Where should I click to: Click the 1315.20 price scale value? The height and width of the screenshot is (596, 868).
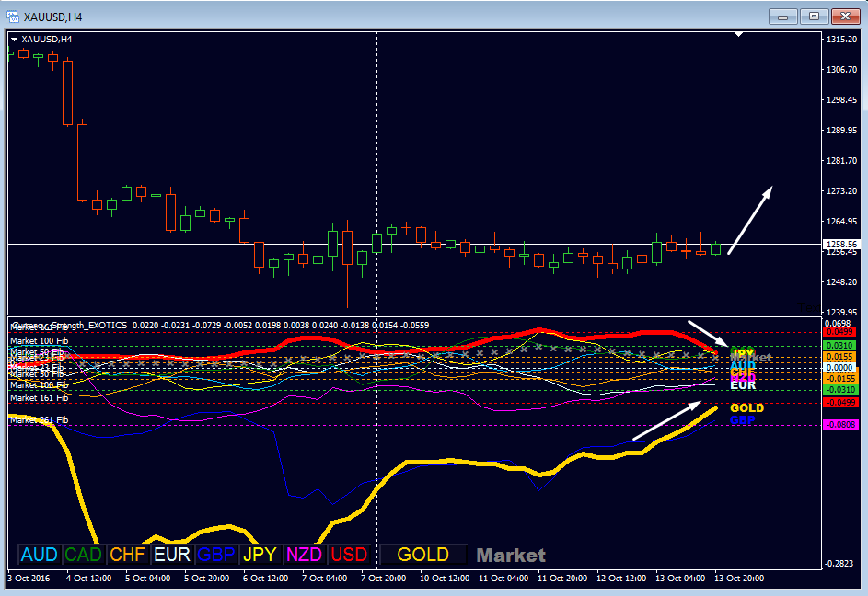(x=841, y=40)
